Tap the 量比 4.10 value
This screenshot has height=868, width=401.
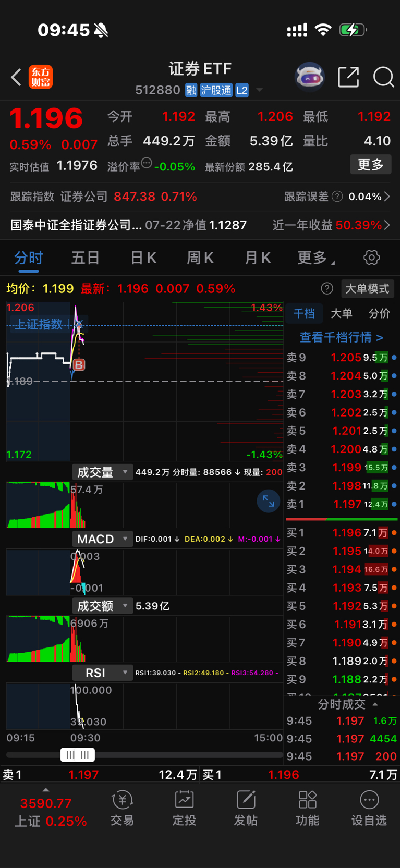[x=377, y=141]
